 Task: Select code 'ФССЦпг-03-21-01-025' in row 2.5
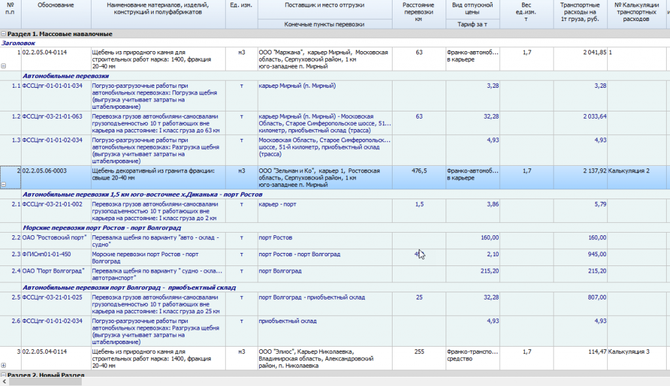56,304
